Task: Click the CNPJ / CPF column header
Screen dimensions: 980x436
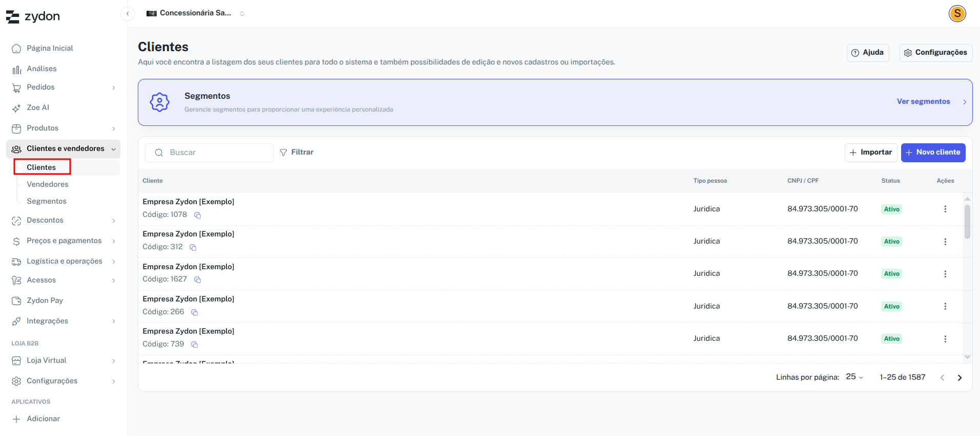Action: [x=803, y=181]
